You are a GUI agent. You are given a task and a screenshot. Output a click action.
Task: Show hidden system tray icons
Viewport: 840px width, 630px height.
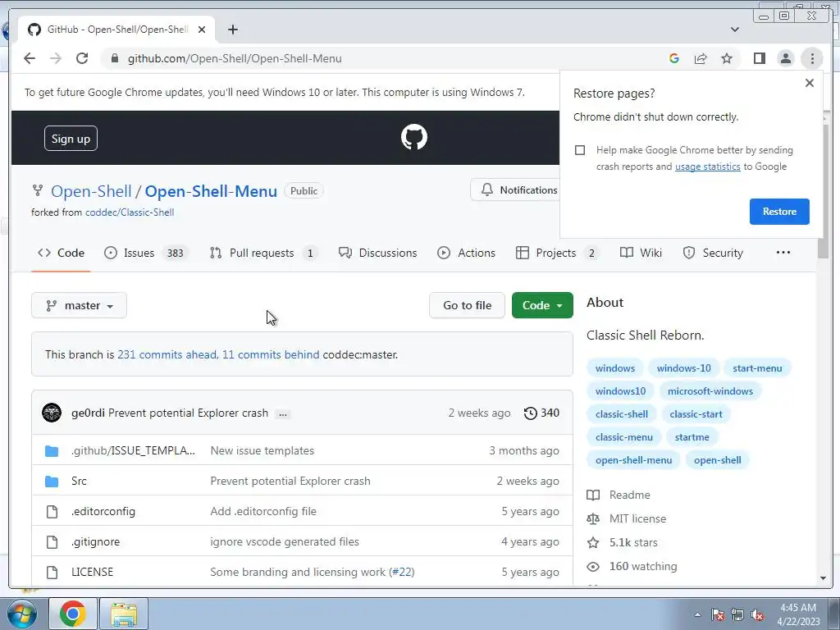click(697, 614)
